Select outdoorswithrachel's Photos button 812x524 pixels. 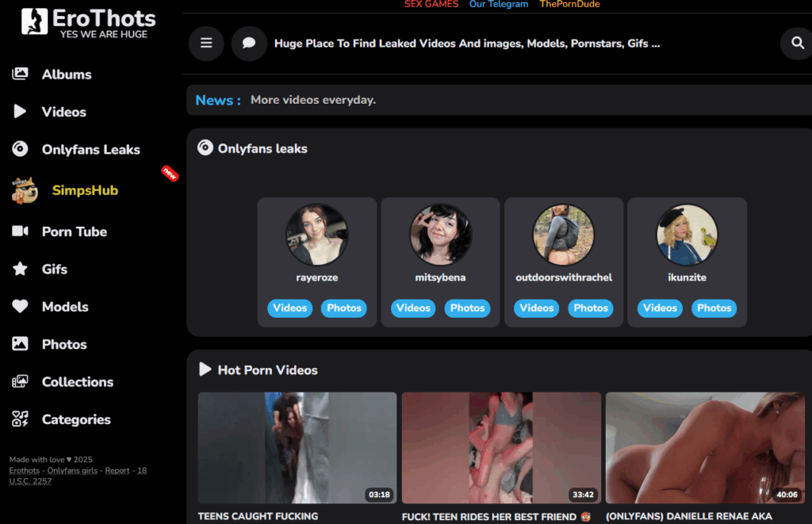pyautogui.click(x=591, y=308)
